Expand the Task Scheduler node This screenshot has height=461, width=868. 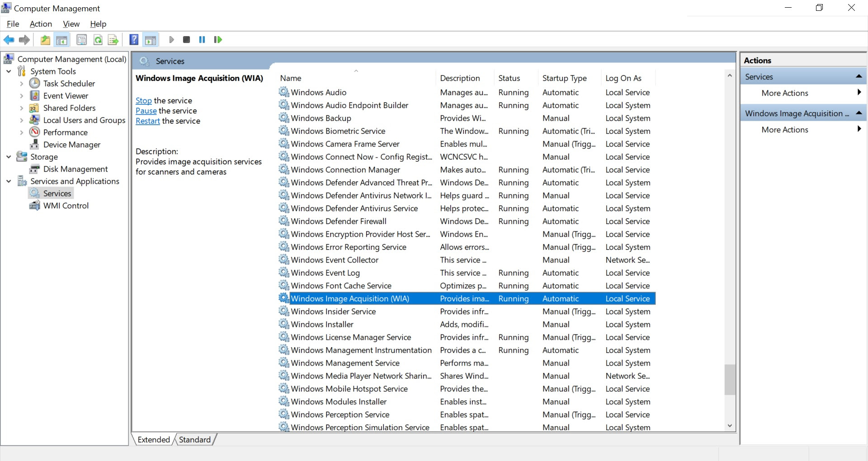(x=21, y=83)
